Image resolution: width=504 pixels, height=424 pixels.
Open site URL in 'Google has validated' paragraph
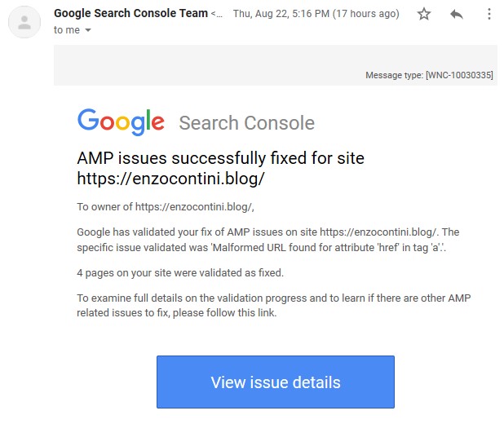[x=379, y=232]
